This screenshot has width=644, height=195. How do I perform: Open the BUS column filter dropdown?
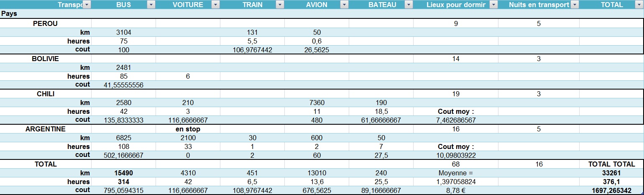coord(151,5)
